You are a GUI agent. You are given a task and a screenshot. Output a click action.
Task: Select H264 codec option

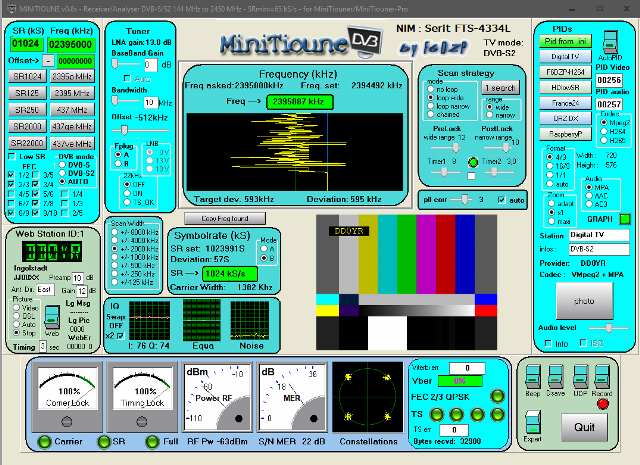tap(604, 131)
